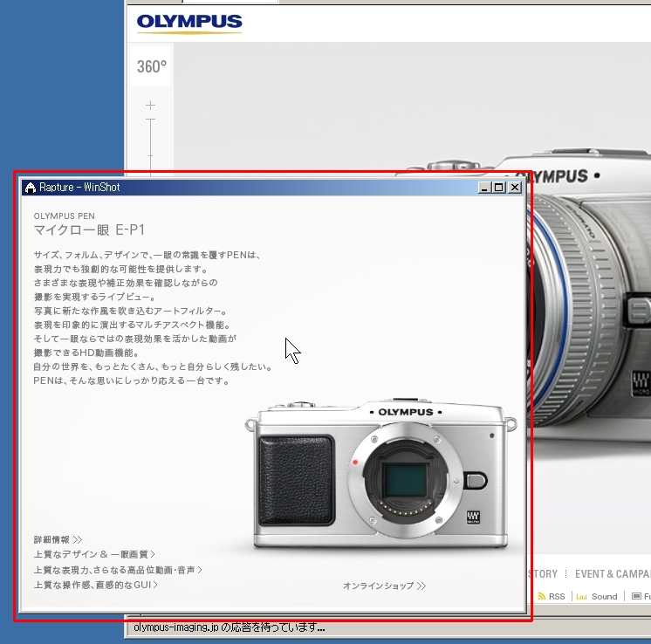This screenshot has height=644, width=651.
Task: Click the Olympus logo in the browser page
Action: (189, 24)
